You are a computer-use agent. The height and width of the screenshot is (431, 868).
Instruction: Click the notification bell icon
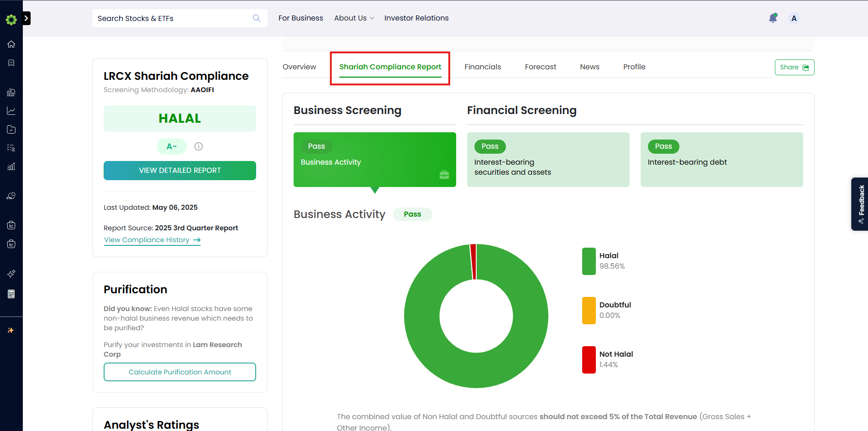tap(773, 18)
